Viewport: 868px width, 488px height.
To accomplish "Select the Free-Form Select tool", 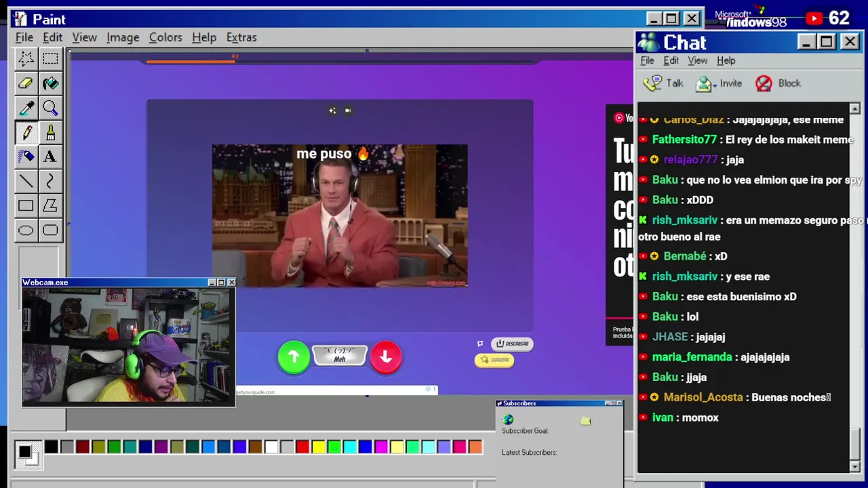I will pyautogui.click(x=26, y=59).
